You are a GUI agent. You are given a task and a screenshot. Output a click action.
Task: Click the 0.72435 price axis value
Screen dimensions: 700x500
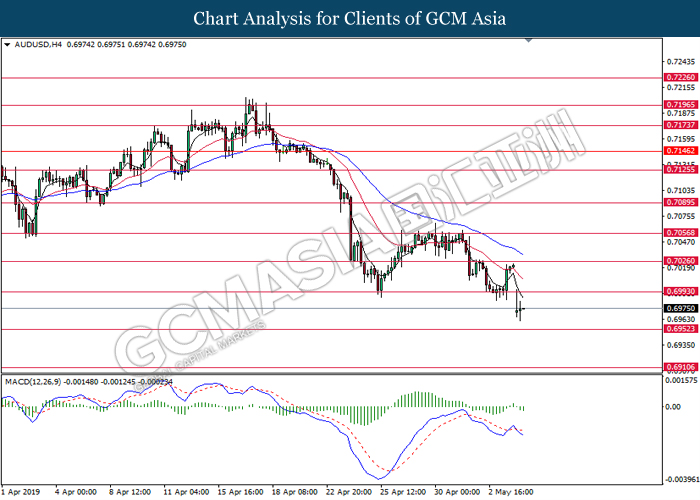pos(681,61)
